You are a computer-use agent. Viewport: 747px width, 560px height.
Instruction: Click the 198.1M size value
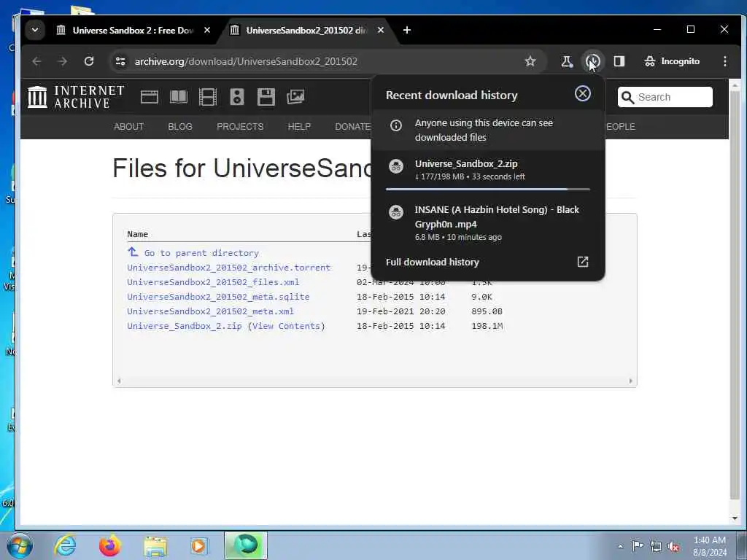point(487,326)
